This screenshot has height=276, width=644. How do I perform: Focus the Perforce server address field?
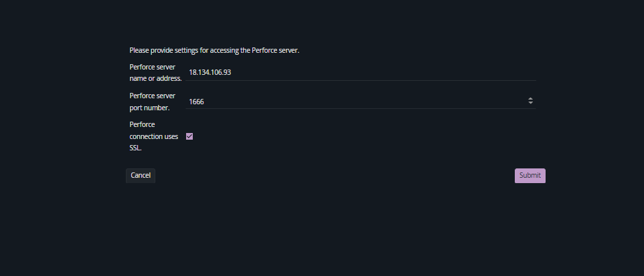point(361,73)
